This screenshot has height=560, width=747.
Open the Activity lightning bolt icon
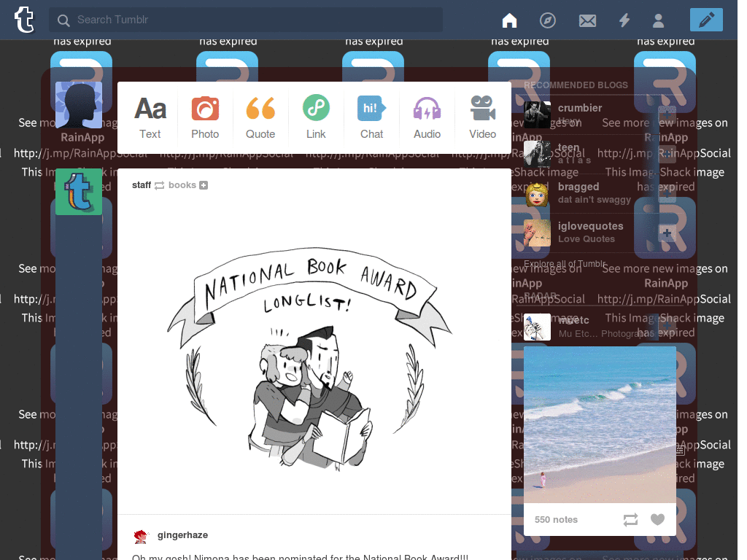(x=624, y=20)
